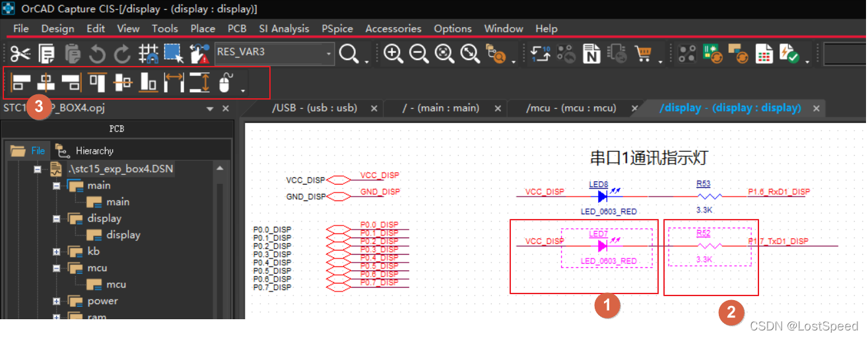Open the shopping cart icon
868x339 pixels.
coord(643,53)
